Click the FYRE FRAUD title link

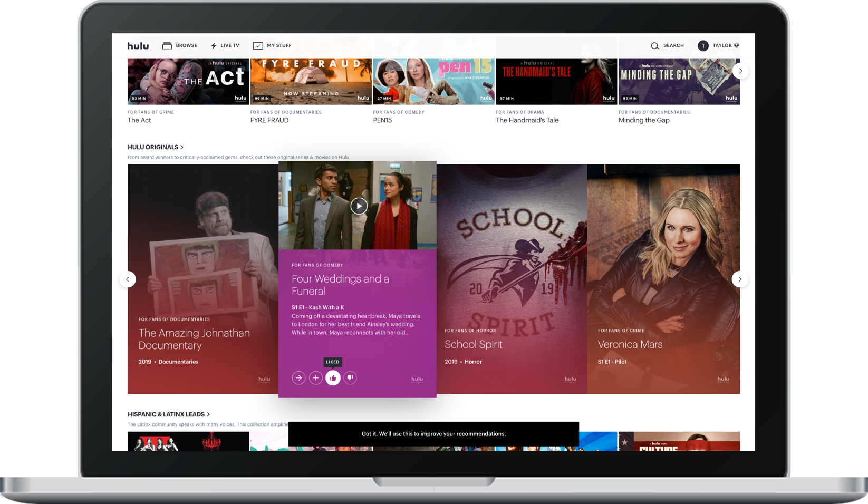[269, 120]
